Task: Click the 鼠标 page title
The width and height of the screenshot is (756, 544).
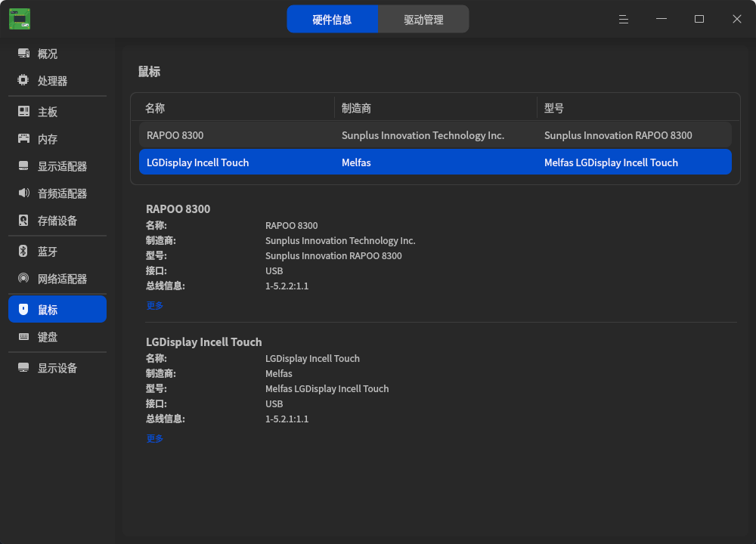Action: click(149, 72)
